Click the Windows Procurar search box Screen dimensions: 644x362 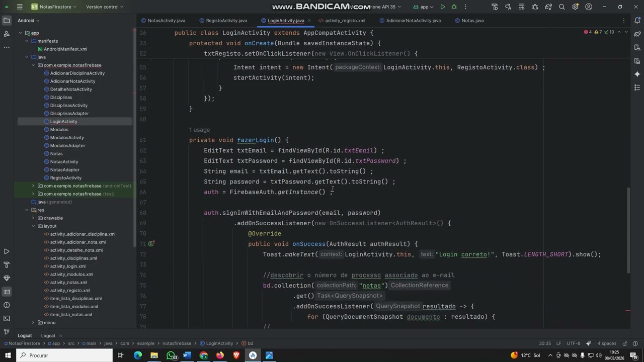(x=64, y=355)
